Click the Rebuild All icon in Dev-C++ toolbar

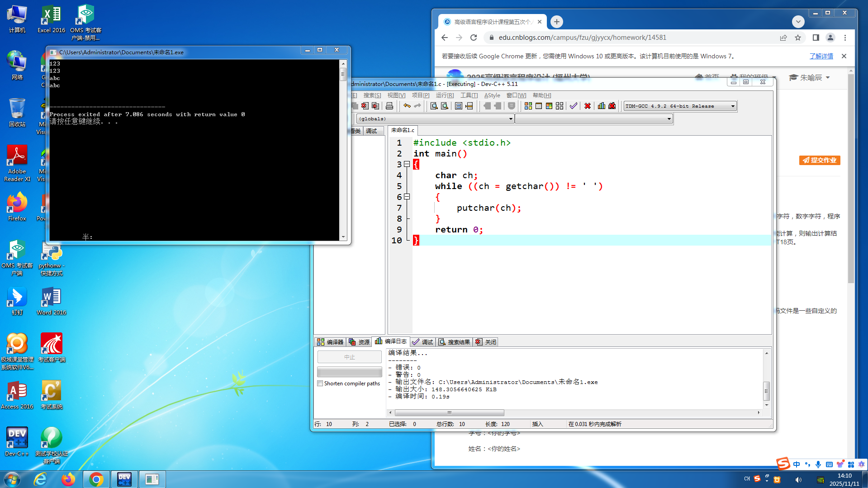(560, 106)
